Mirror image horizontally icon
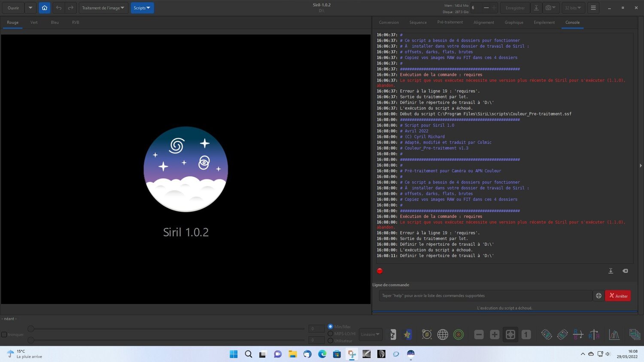This screenshot has width=644, height=362. 578,335
